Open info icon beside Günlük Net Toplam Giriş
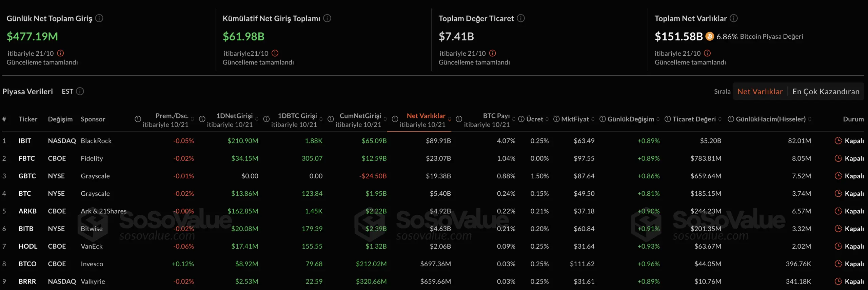 coord(99,18)
